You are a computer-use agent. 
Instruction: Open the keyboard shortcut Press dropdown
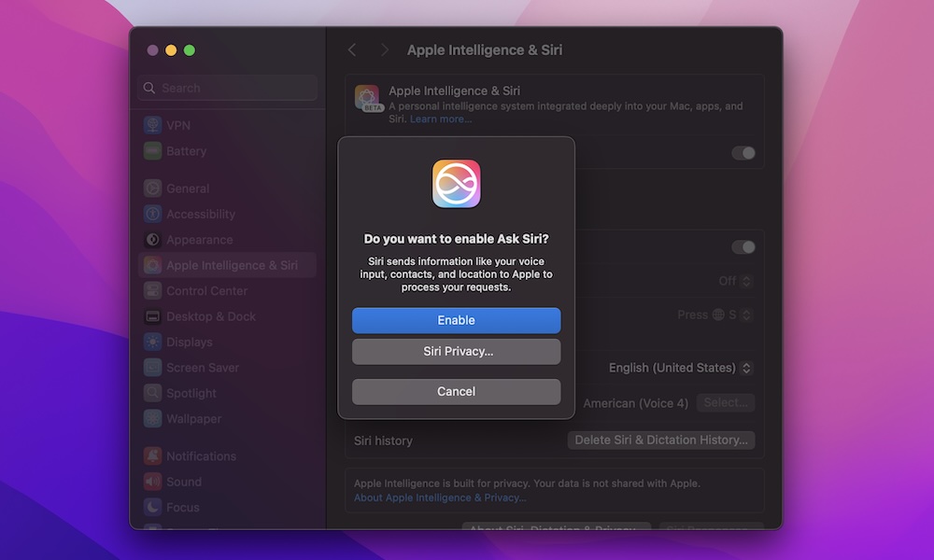click(x=715, y=315)
